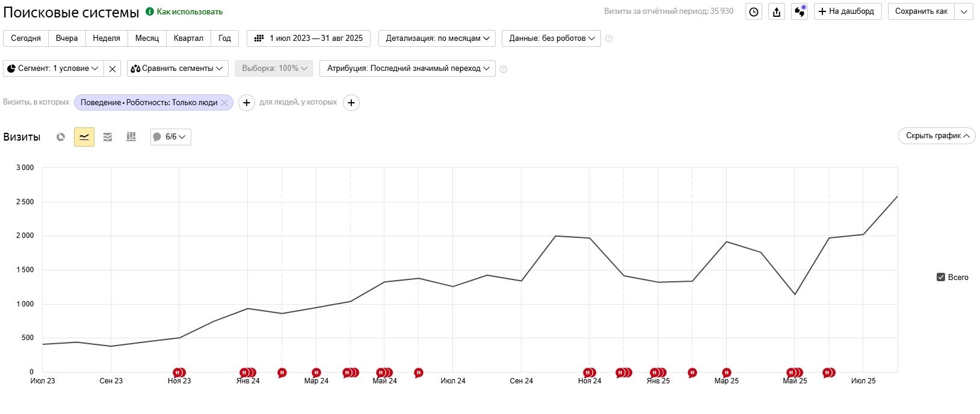
Task: Open 'Атрибуция: Последний значимый переход' dropdown
Action: click(x=408, y=68)
